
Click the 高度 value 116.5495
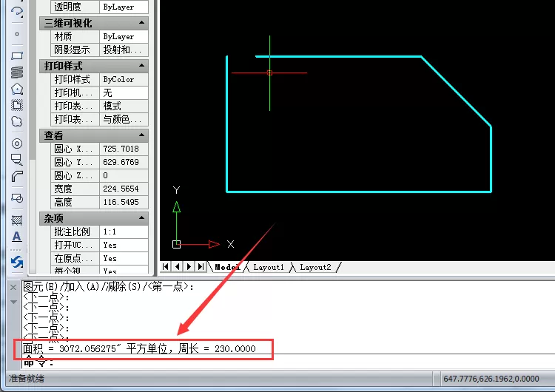click(124, 202)
